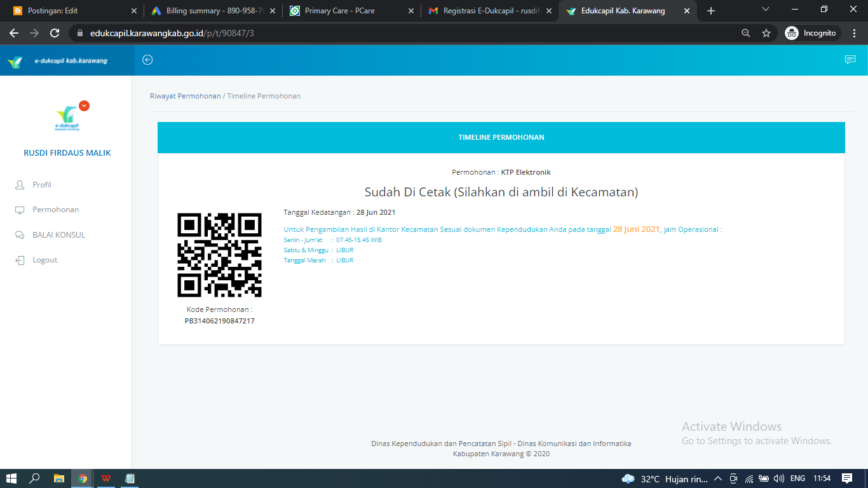Open the notepad taskbar icon
The width and height of the screenshot is (868, 488).
130,478
